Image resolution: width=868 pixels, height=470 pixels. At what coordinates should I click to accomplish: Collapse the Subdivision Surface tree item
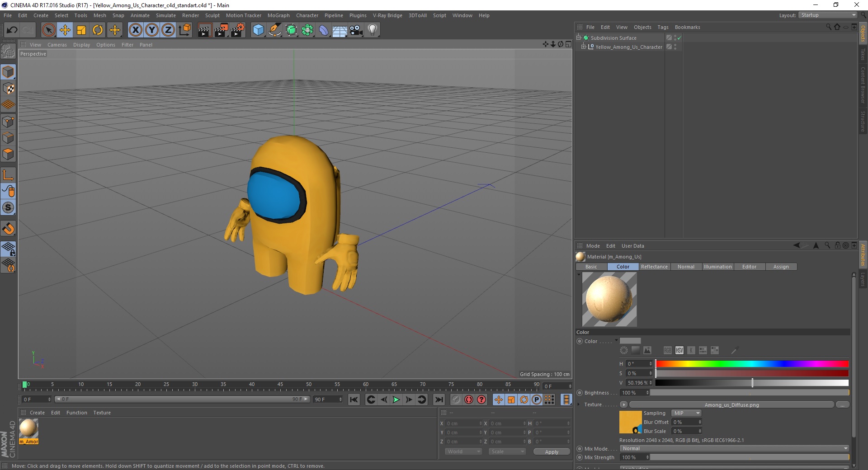pos(578,38)
